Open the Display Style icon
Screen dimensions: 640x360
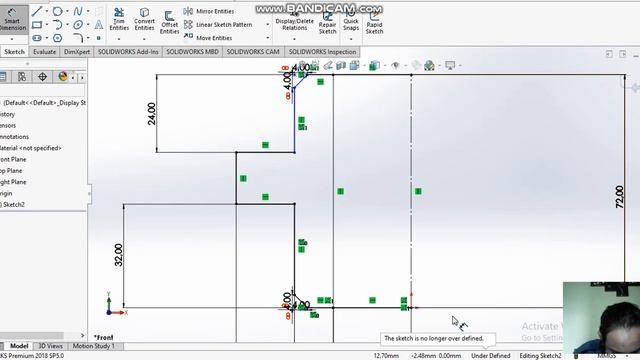point(374,65)
